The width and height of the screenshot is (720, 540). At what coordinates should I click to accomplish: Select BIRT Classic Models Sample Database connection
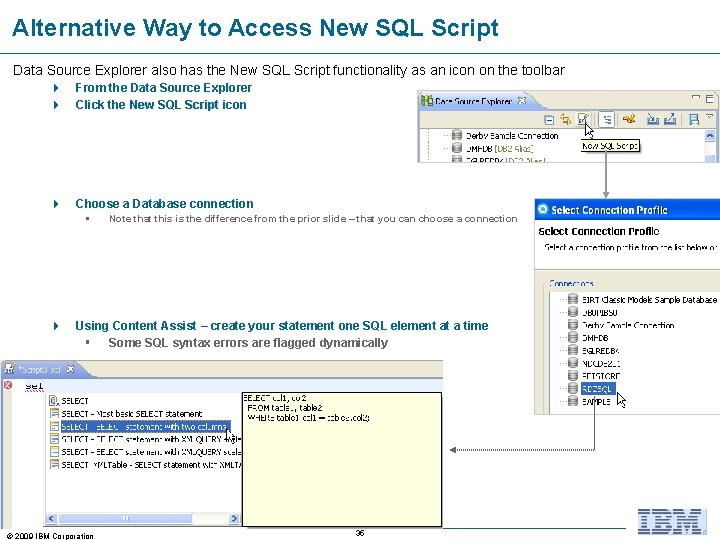point(649,299)
